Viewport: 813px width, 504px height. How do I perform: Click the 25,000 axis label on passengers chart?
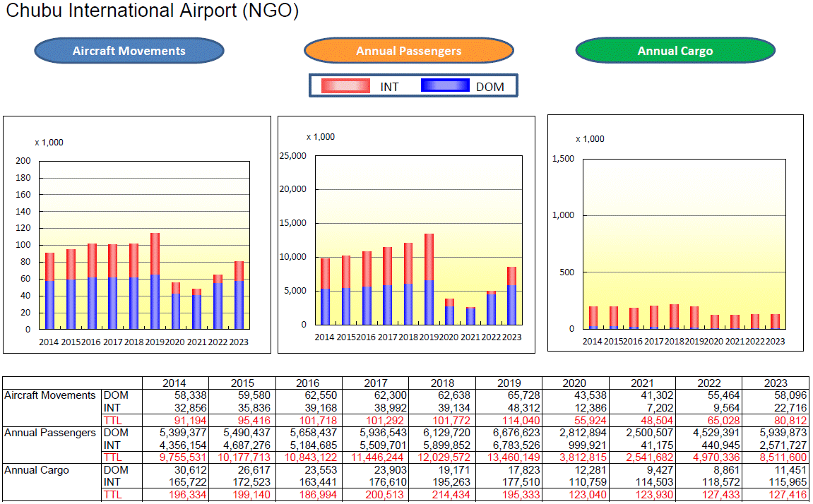[293, 156]
